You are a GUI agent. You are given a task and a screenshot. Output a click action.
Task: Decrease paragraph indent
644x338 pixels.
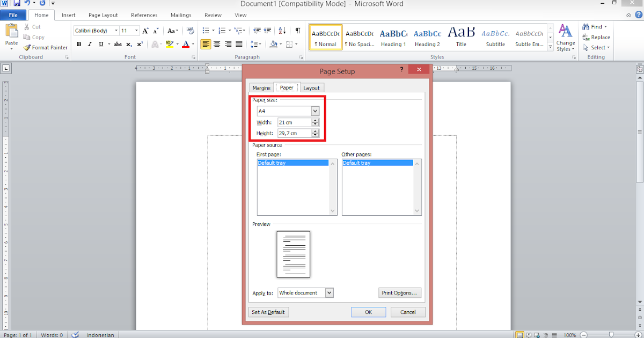[x=257, y=31]
